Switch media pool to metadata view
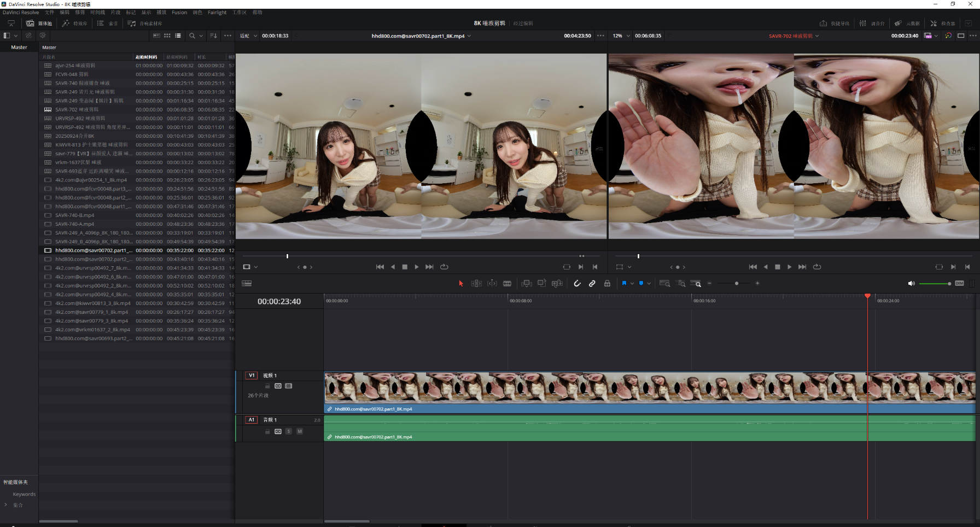This screenshot has height=527, width=980. coord(156,36)
